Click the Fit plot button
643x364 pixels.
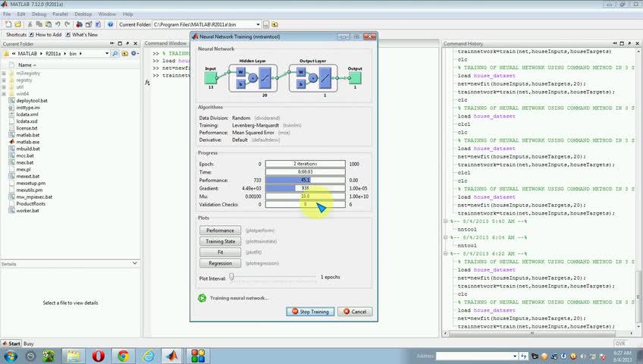(220, 253)
